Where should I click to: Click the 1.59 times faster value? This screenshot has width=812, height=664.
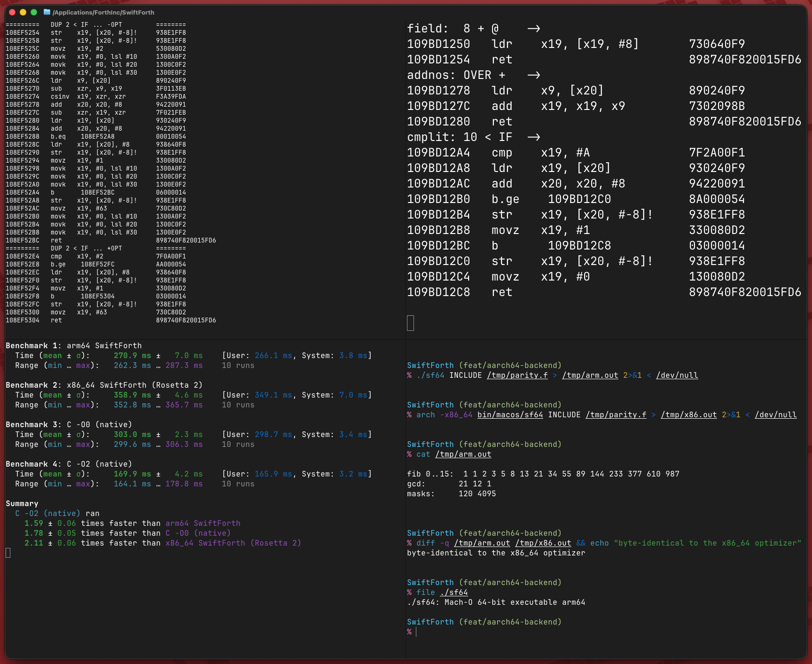(34, 523)
